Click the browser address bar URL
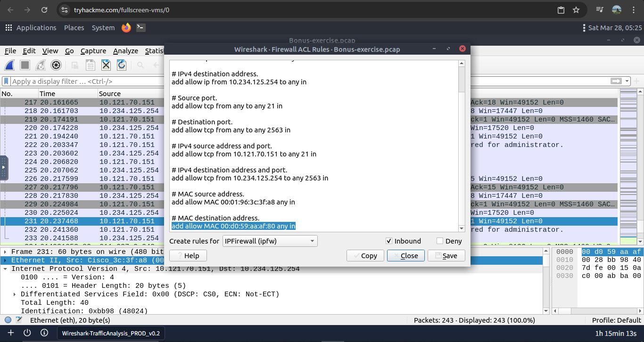644x342 pixels. click(x=121, y=10)
